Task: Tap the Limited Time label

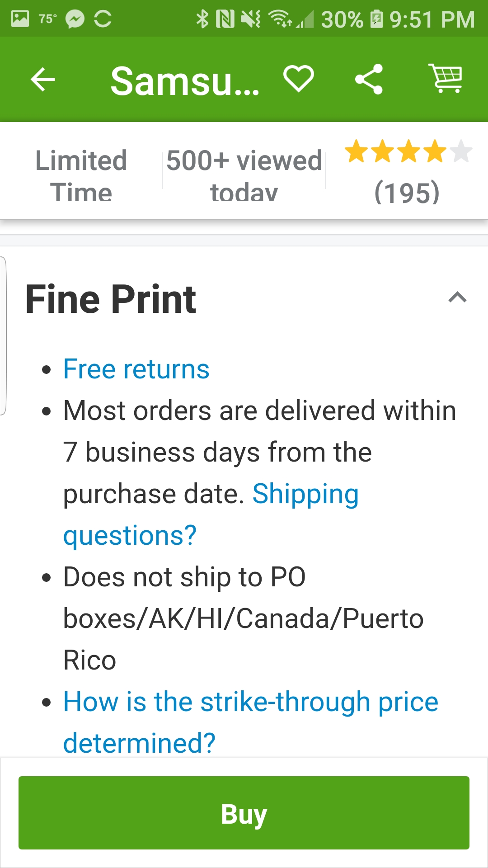Action: coord(81,176)
